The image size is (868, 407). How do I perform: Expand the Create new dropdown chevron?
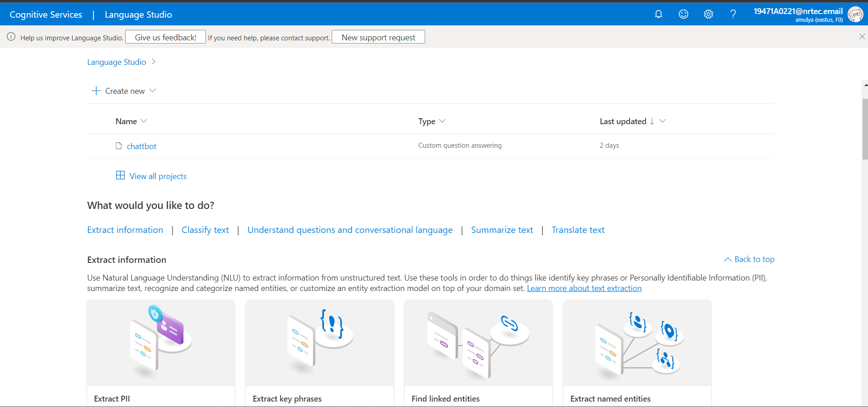[x=152, y=91]
